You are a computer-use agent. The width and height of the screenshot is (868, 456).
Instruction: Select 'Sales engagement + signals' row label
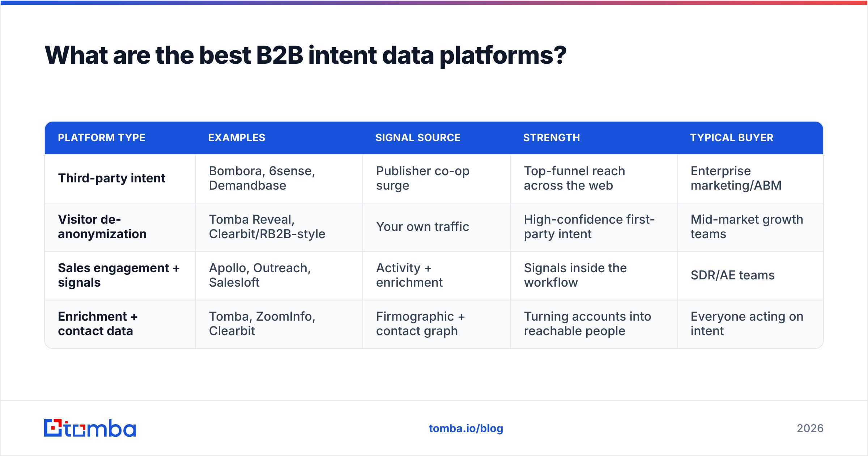click(119, 275)
